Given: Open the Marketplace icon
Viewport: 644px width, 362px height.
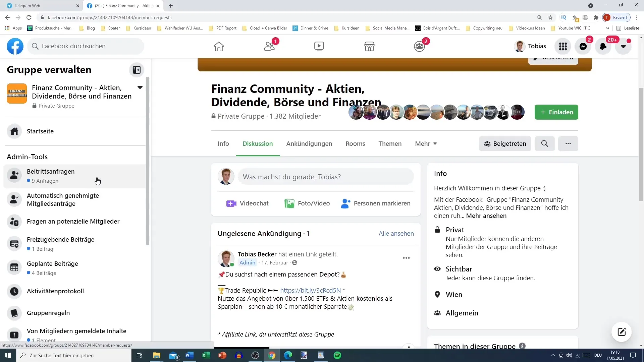Looking at the screenshot, I should tap(369, 46).
